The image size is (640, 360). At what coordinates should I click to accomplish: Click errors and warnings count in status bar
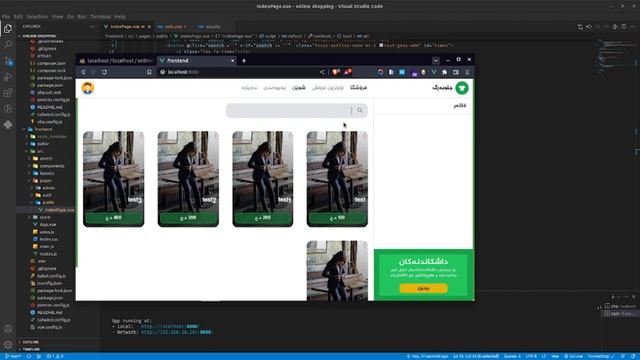[55, 356]
